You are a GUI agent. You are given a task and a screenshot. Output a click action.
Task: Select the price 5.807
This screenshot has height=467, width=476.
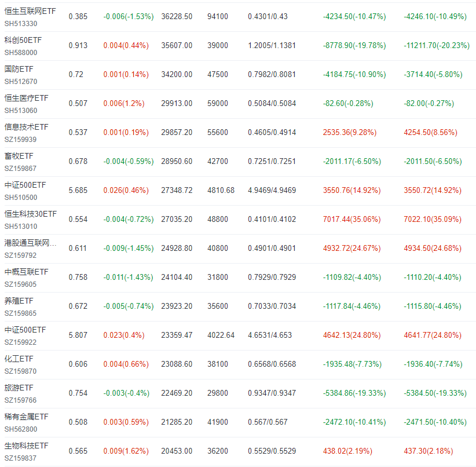coord(78,335)
